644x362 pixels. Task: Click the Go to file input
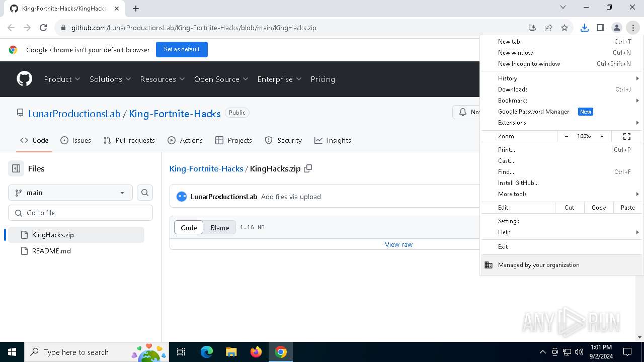(x=80, y=213)
